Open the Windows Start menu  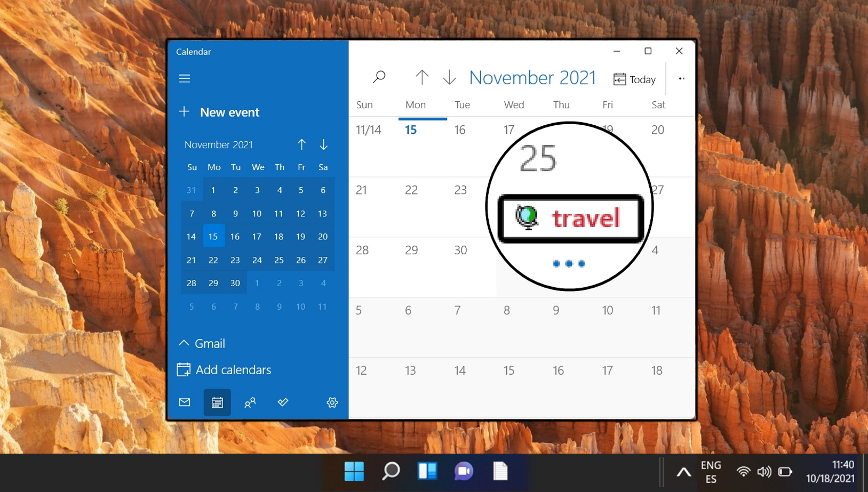[x=354, y=471]
